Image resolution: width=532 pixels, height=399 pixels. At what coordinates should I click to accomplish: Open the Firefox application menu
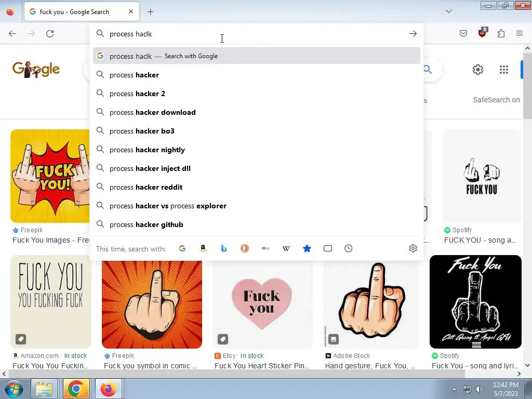[520, 33]
